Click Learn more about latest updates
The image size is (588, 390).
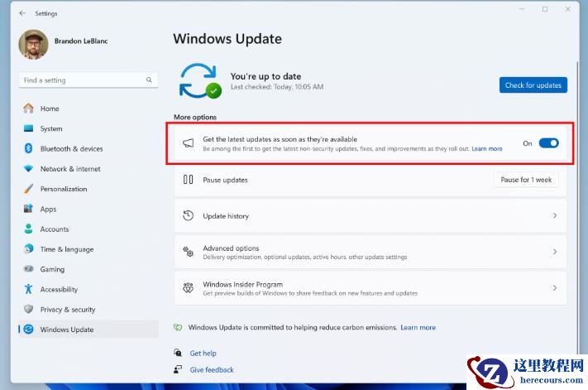487,149
